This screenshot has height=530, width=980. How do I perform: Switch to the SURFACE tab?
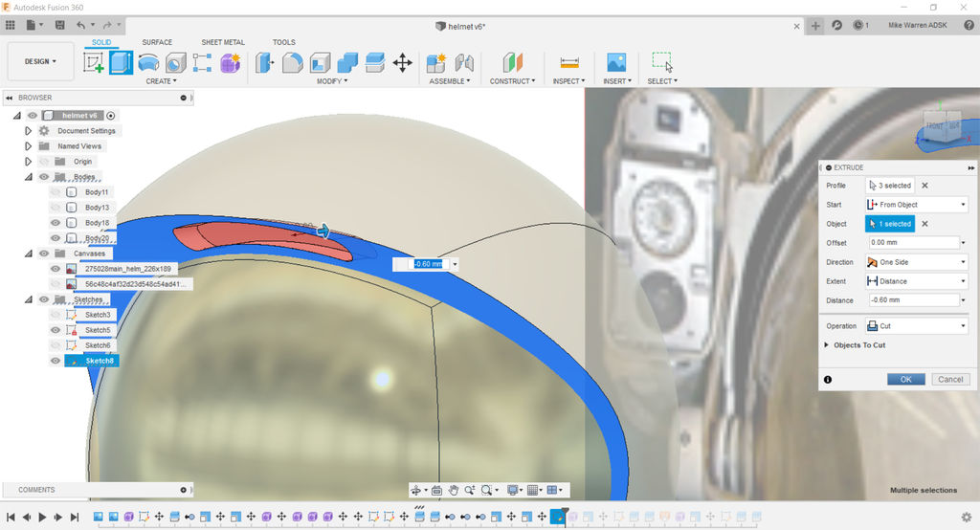[157, 42]
